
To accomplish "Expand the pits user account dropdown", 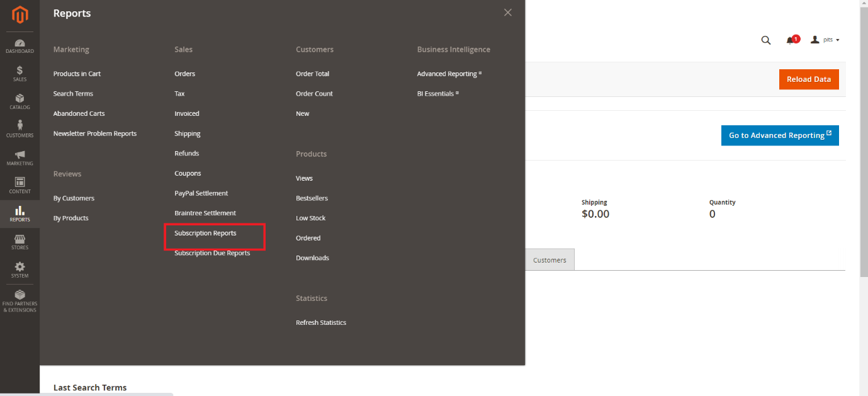I will tap(825, 40).
